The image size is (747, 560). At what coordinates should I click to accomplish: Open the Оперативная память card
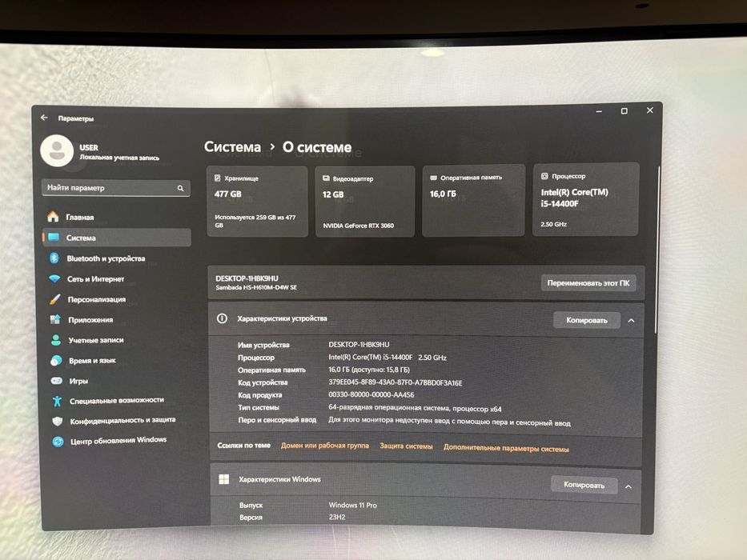click(x=473, y=200)
